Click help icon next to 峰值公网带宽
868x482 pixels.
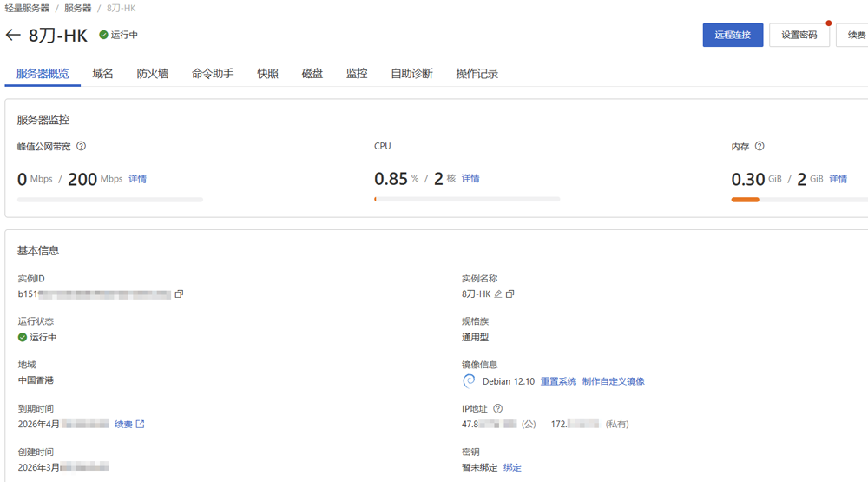[x=82, y=147]
